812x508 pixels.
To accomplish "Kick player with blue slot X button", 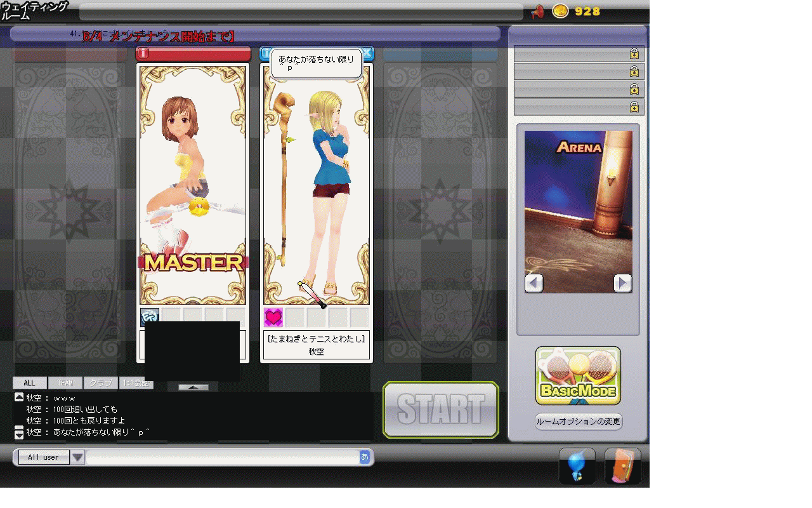I will point(367,53).
